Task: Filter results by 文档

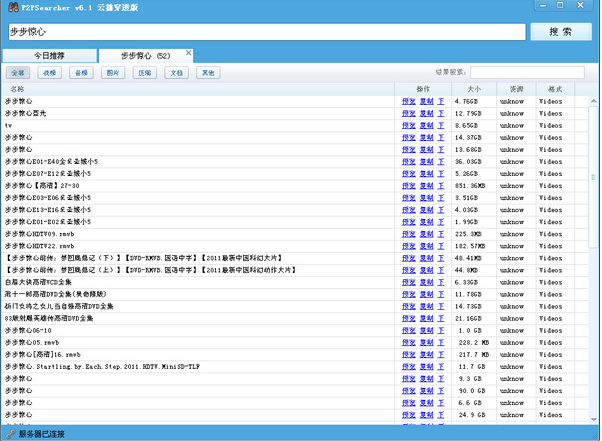Action: coord(175,73)
